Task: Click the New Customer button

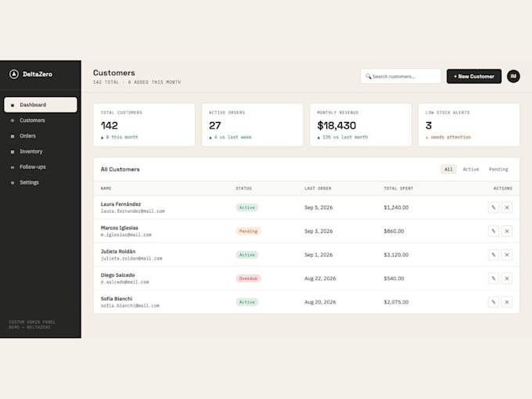Action: [474, 77]
